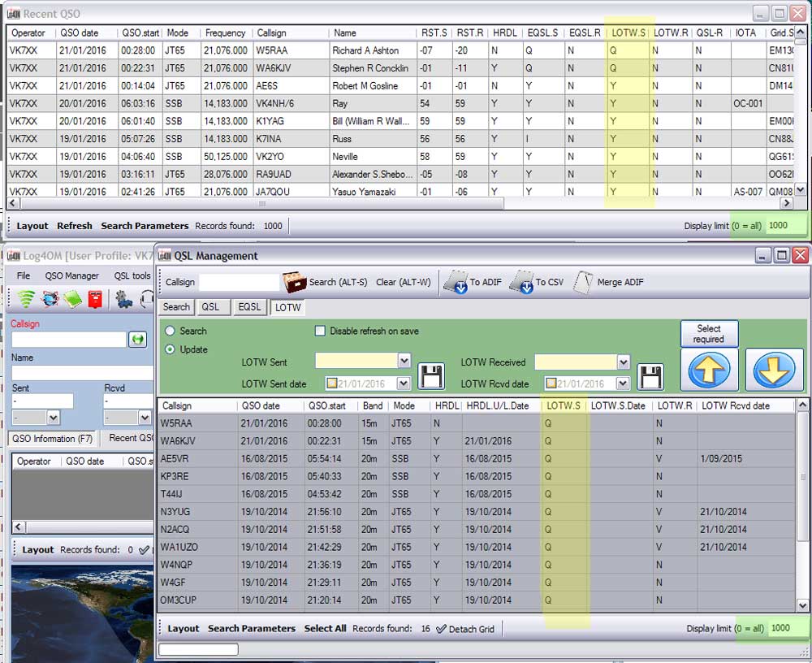Enable Disable refresh on save checkbox
The height and width of the screenshot is (663, 812).
(x=320, y=331)
